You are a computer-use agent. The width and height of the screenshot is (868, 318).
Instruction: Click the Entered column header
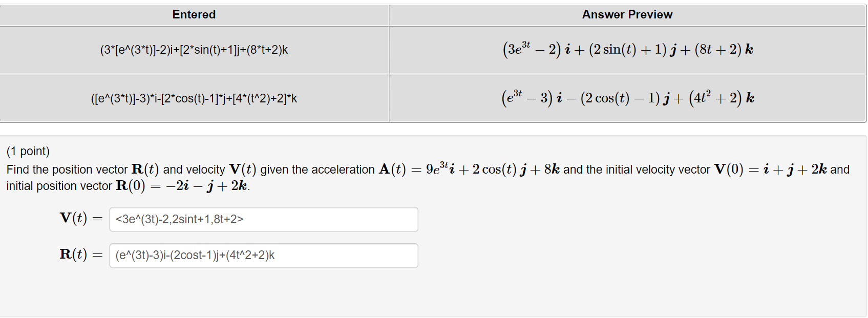(x=194, y=14)
